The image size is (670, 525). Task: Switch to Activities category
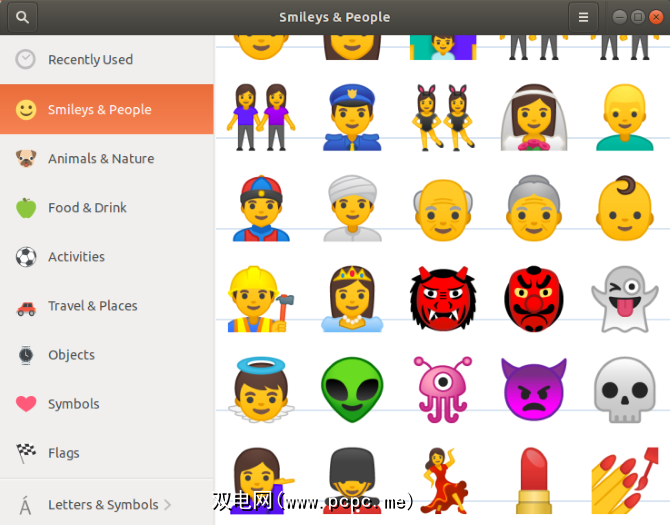tap(107, 257)
